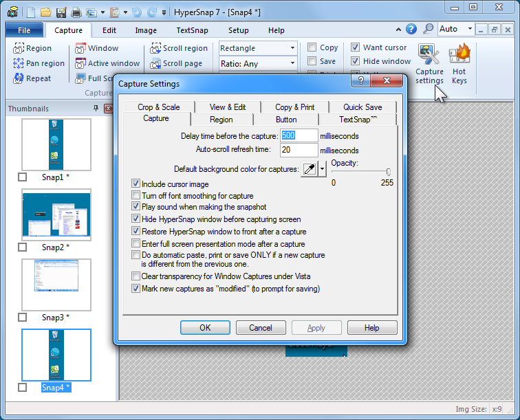520x420 pixels.
Task: Click OK in the Capture Settings dialog
Action: pos(205,328)
